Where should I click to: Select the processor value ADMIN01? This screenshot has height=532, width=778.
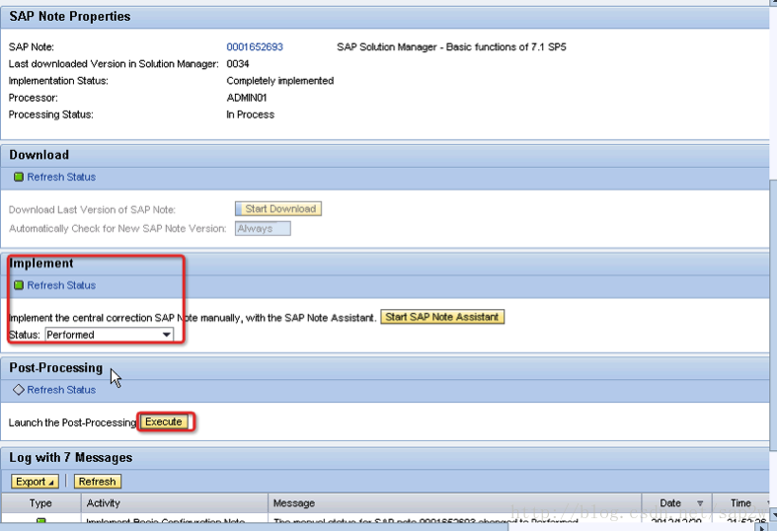(247, 98)
